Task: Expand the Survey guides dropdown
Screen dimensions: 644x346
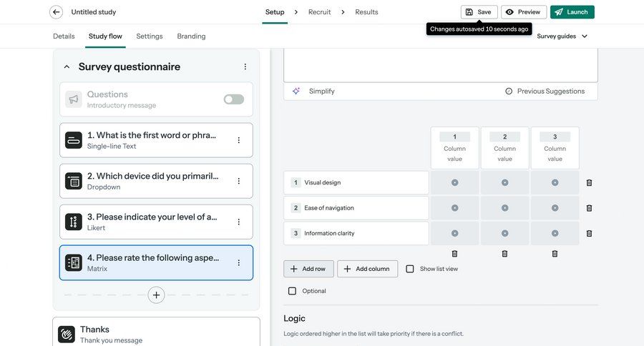Action: pos(562,36)
